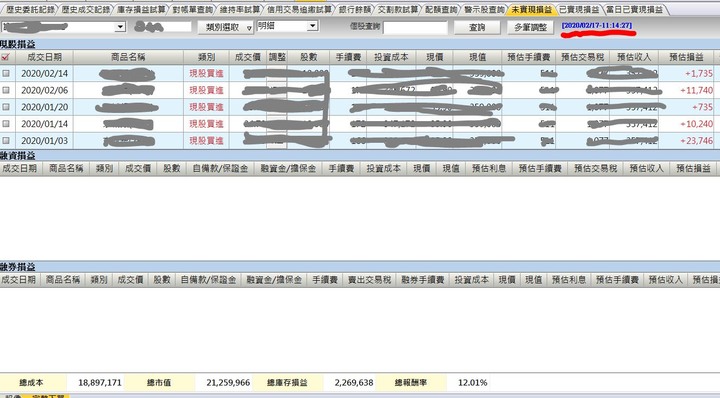Image resolution: width=720 pixels, height=398 pixels.
Task: Click the 查詢 button
Action: (x=477, y=28)
